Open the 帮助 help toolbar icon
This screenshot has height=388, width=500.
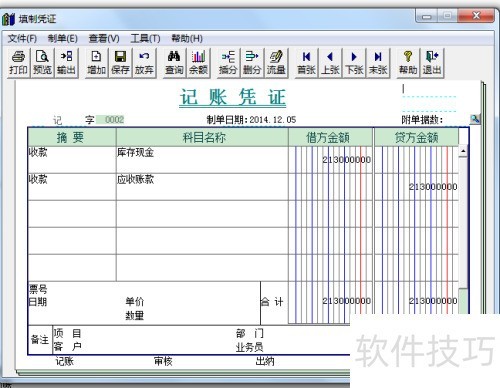coord(408,63)
